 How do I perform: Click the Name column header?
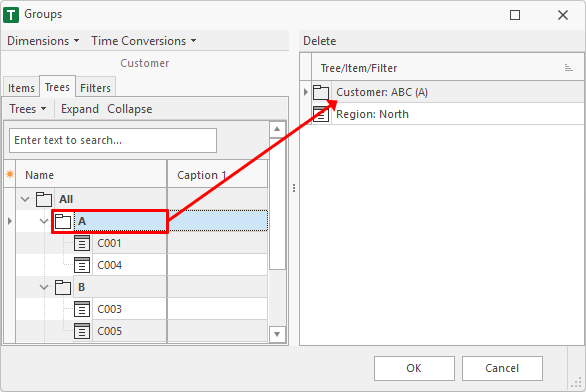(91, 175)
